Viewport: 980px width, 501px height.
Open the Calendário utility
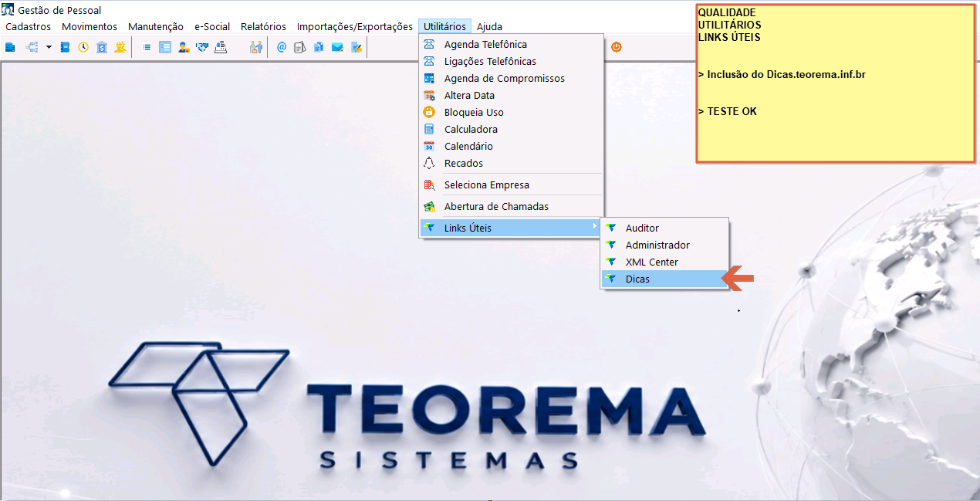coord(511,146)
